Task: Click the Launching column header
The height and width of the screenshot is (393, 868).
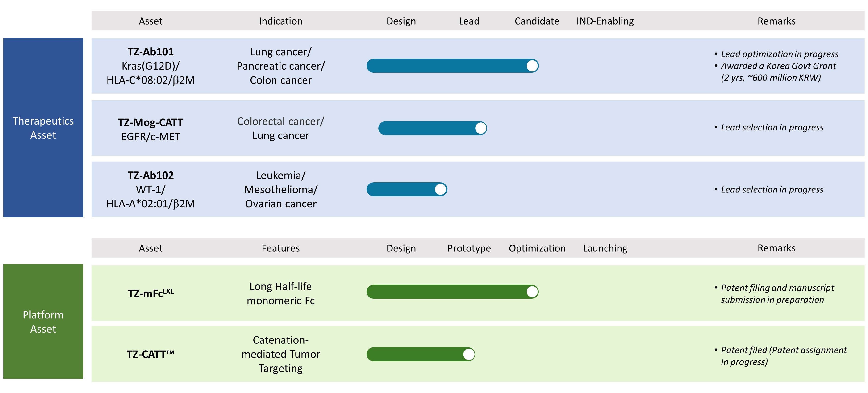Action: pyautogui.click(x=605, y=248)
